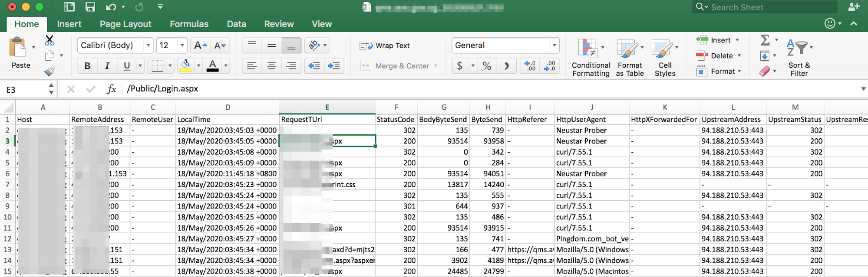Open the Page Layout tab
868x277 pixels.
click(125, 24)
